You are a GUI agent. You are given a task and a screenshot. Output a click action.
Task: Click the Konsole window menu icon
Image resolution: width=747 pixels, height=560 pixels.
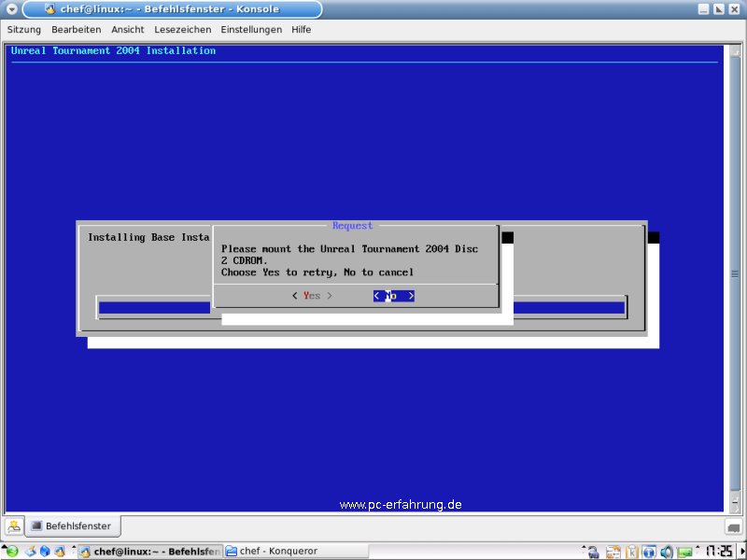(x=10, y=9)
